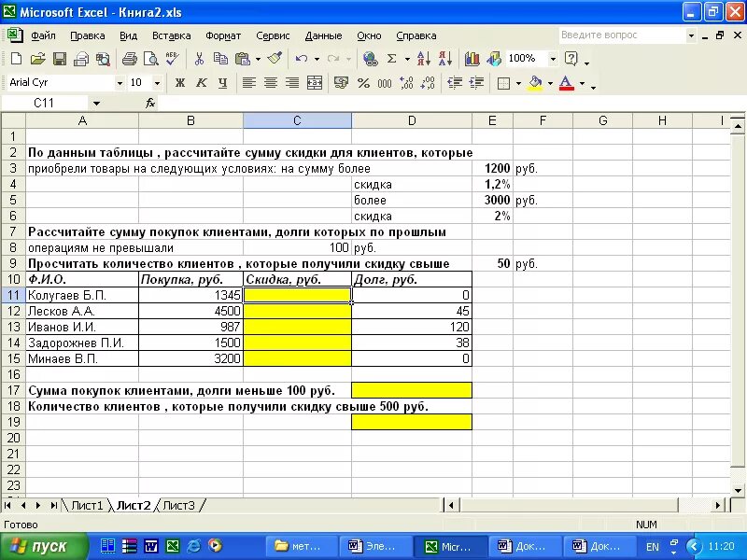Copy the selected cells
747x560 pixels.
click(x=220, y=59)
